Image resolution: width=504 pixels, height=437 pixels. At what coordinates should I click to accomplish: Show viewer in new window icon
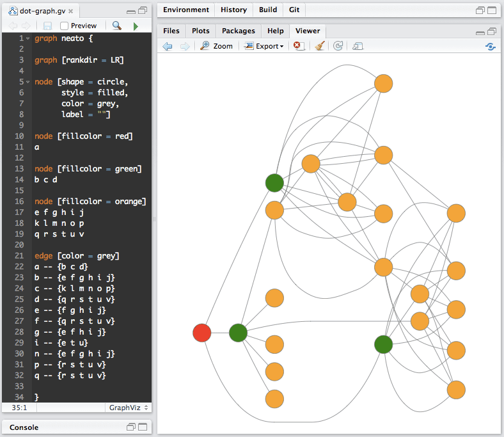358,46
